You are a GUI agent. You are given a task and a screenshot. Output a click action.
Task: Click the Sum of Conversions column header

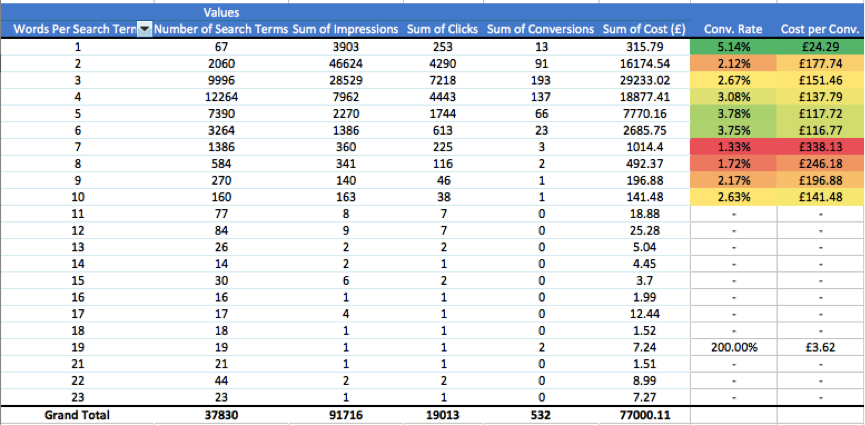coord(540,29)
